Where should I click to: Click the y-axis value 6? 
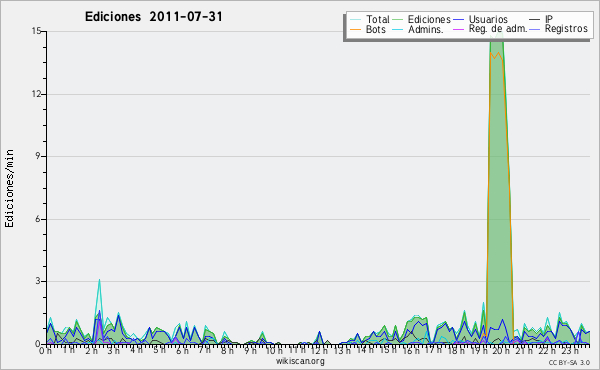point(38,219)
